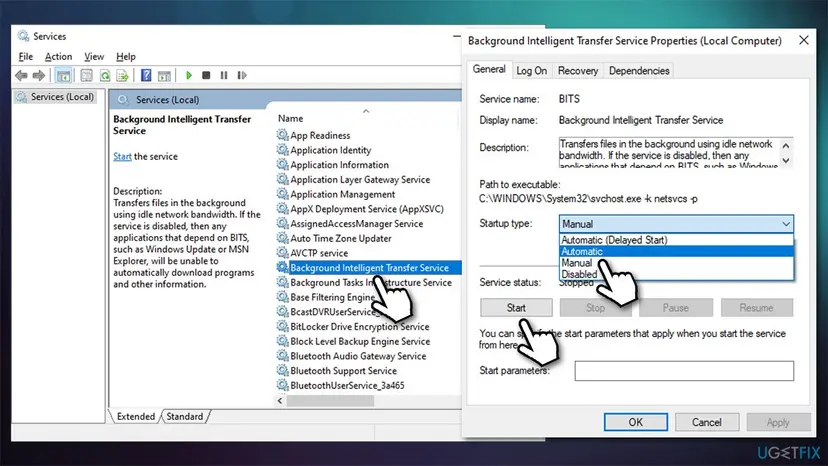Image resolution: width=828 pixels, height=466 pixels.
Task: Toggle the Show/Hide Console Tree toolbar icon
Action: coord(63,76)
